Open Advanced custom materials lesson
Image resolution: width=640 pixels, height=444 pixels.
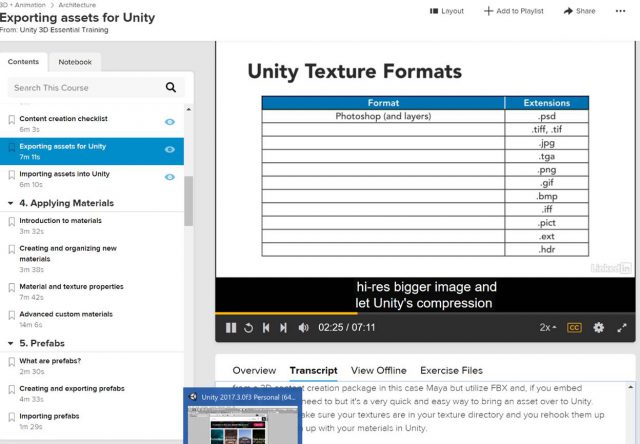click(66, 314)
